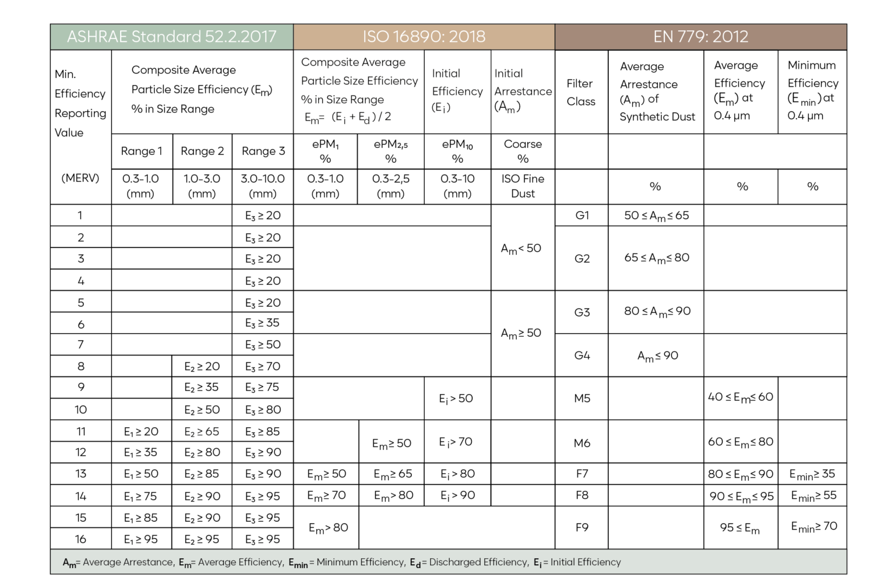Click the "Particle Size Efficiency" text line
This screenshot has height=588, width=895.
coord(359,81)
